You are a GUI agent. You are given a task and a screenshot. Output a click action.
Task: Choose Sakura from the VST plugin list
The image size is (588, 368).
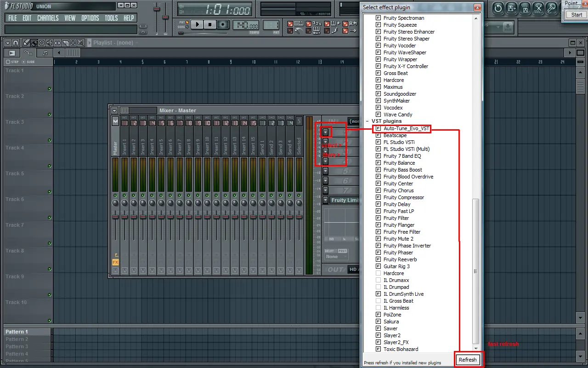tap(391, 322)
